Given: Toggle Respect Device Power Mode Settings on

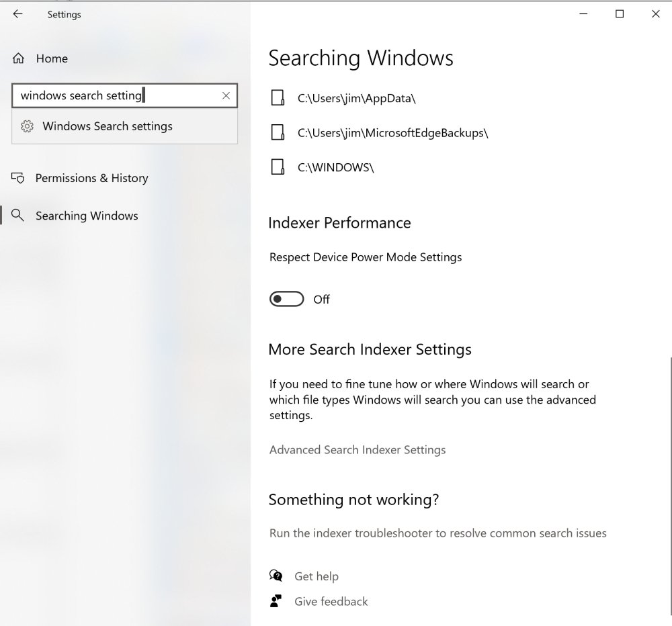Looking at the screenshot, I should click(x=286, y=299).
